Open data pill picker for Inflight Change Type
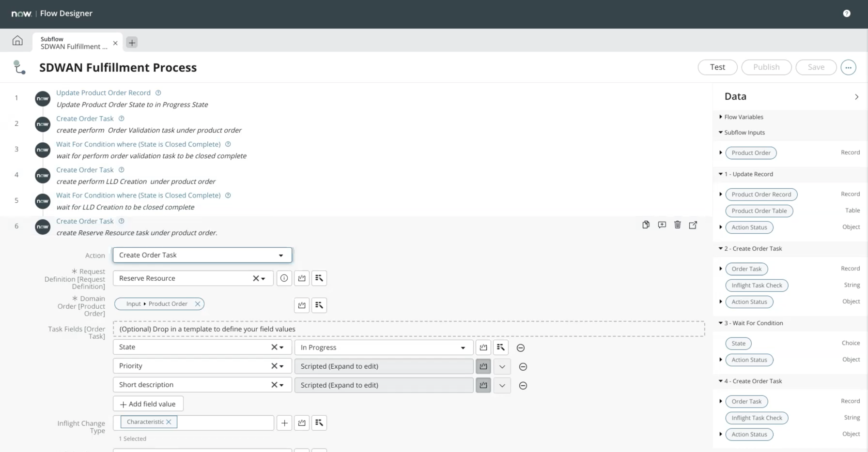 [319, 423]
